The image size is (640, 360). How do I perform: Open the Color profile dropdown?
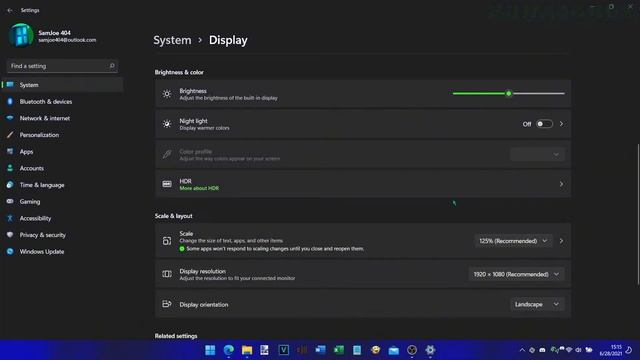pyautogui.click(x=537, y=154)
